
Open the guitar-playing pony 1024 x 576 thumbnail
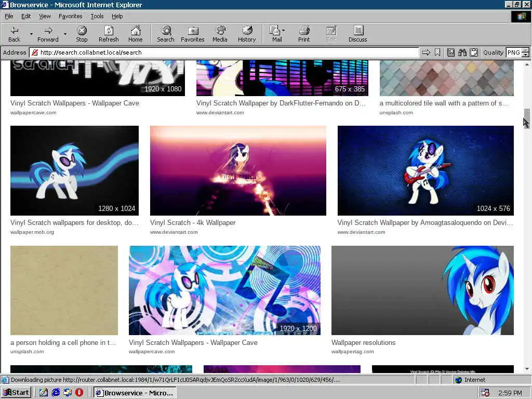[x=425, y=170]
